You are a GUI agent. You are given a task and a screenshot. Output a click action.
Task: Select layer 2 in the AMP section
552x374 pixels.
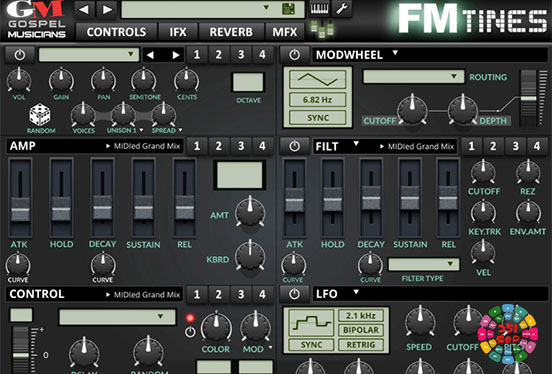219,146
